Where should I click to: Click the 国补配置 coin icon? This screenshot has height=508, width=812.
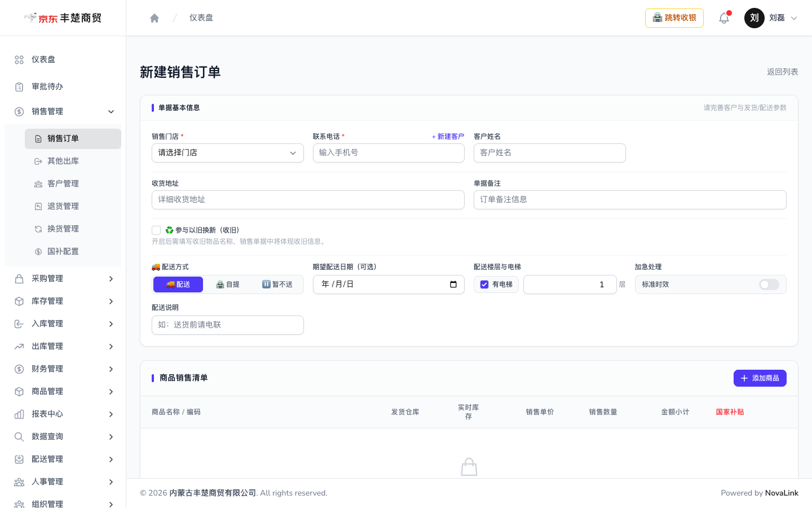(x=38, y=252)
